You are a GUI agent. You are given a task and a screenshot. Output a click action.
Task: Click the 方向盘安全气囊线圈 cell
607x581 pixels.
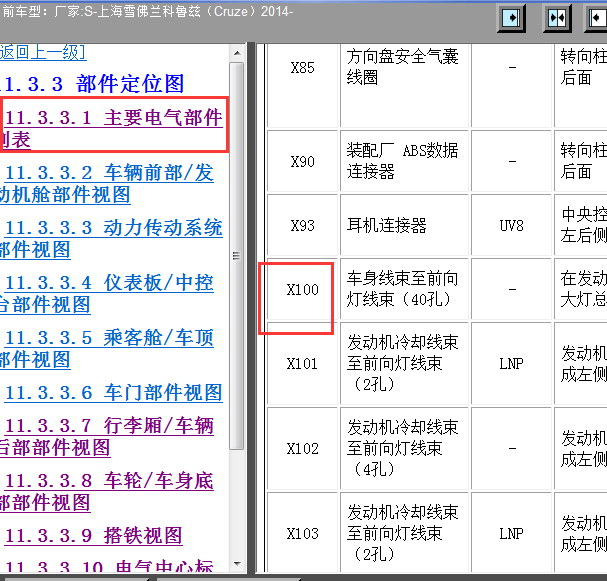405,85
